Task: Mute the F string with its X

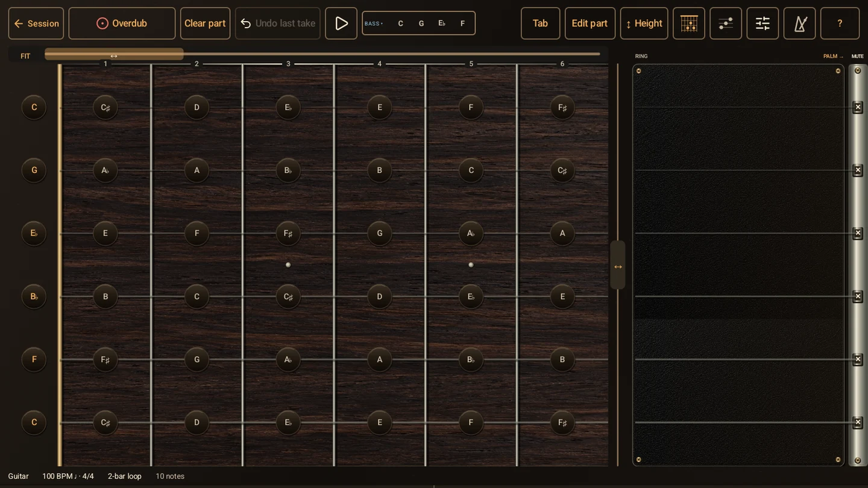Action: pyautogui.click(x=858, y=359)
